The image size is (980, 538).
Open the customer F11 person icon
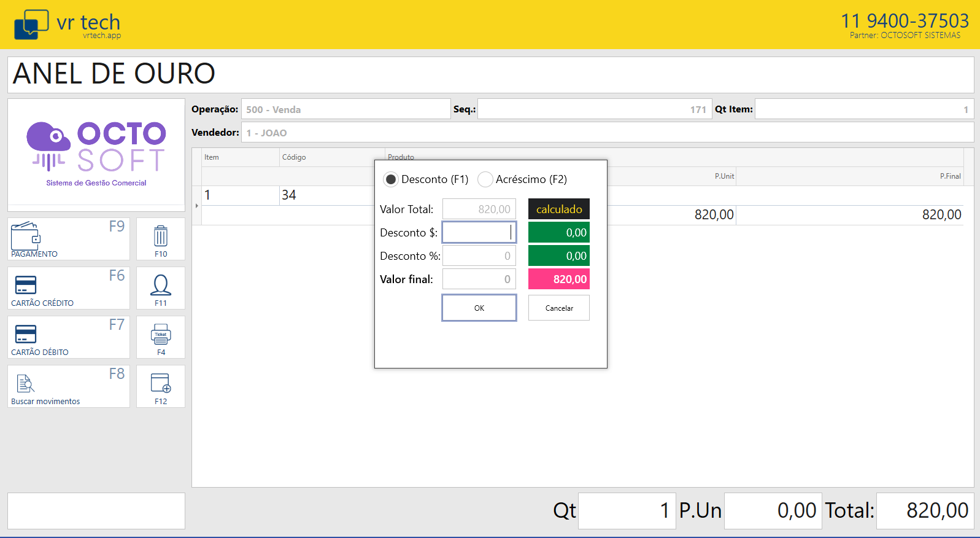tap(161, 285)
